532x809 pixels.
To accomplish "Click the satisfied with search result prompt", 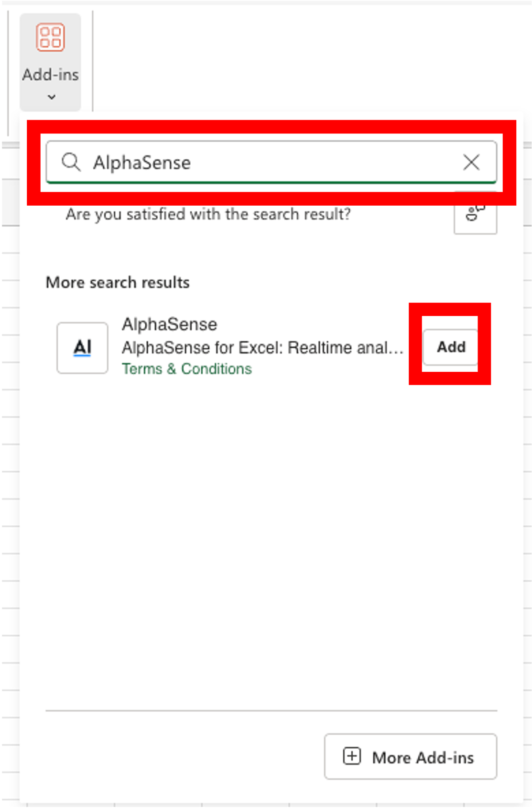I will click(208, 214).
